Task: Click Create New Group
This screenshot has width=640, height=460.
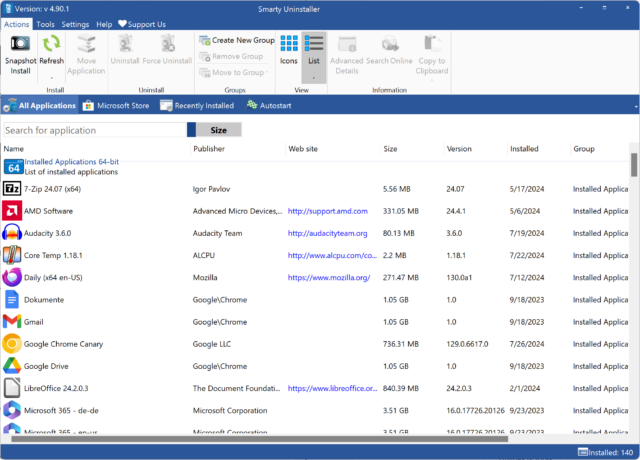Action: 237,40
